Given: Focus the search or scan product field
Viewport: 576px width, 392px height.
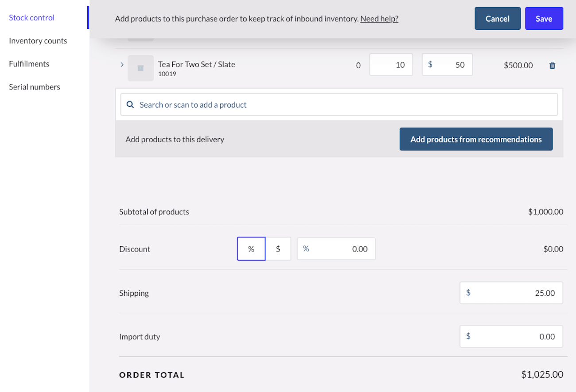Looking at the screenshot, I should tap(346, 105).
